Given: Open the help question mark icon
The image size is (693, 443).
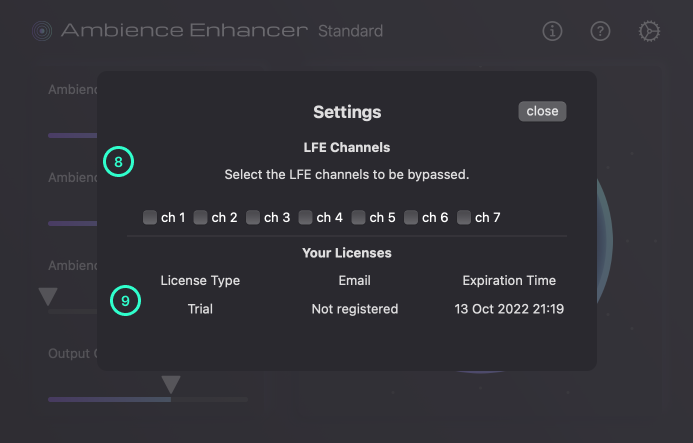Looking at the screenshot, I should (x=600, y=31).
